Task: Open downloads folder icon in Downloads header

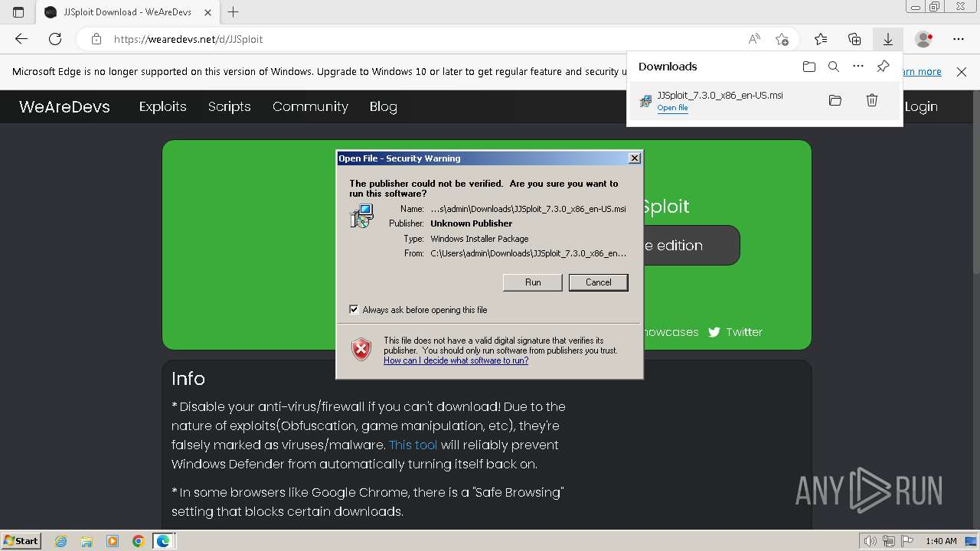Action: click(x=809, y=67)
